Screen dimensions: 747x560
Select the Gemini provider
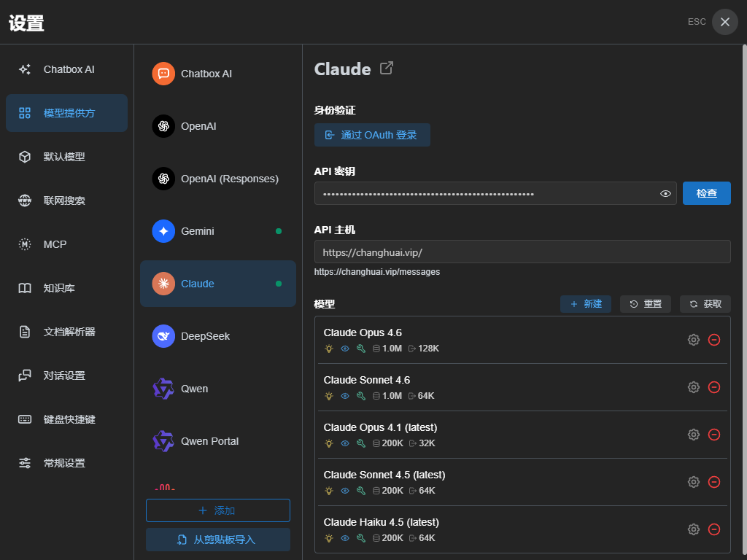(x=217, y=231)
